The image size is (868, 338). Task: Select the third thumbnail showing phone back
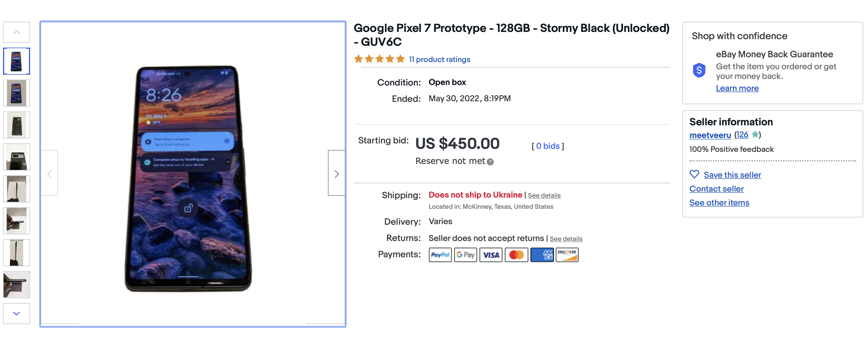pos(17,125)
